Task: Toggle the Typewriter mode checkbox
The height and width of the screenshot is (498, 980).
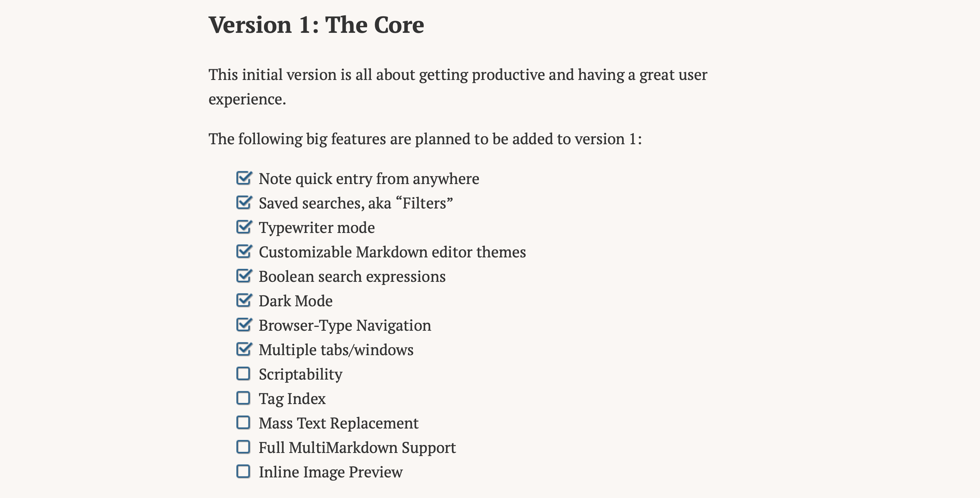Action: click(243, 227)
